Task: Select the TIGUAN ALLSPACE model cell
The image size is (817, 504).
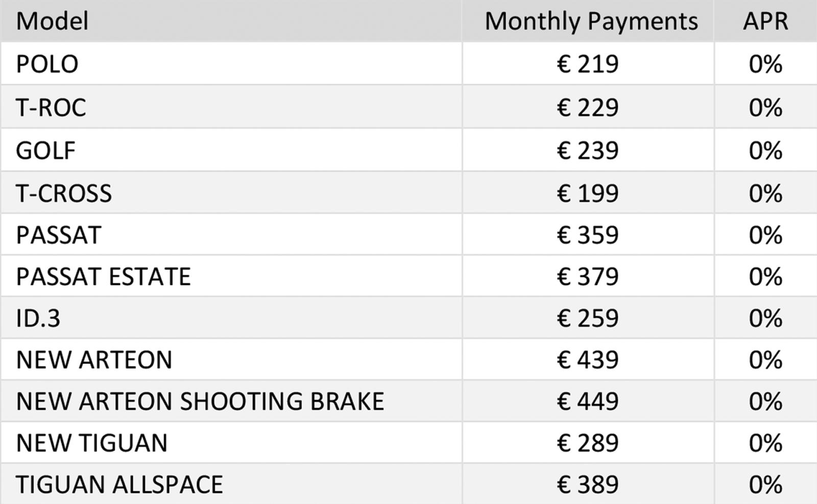Action: tap(231, 484)
